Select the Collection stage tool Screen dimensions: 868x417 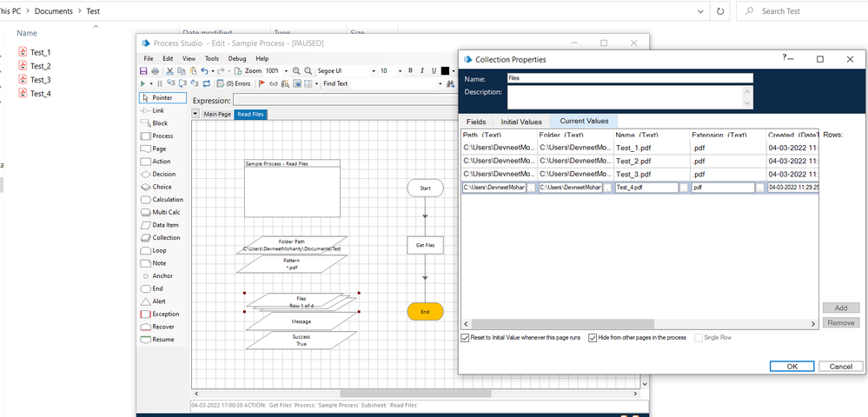161,237
